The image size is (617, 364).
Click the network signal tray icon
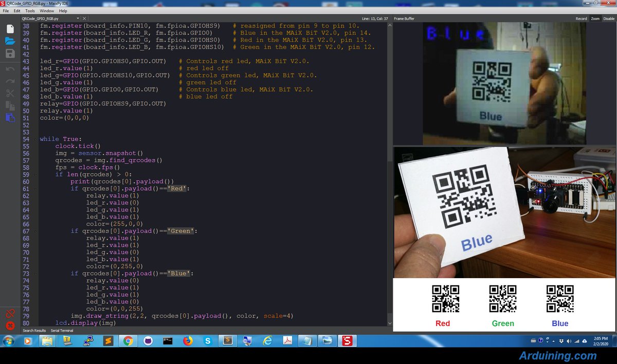coord(577,341)
